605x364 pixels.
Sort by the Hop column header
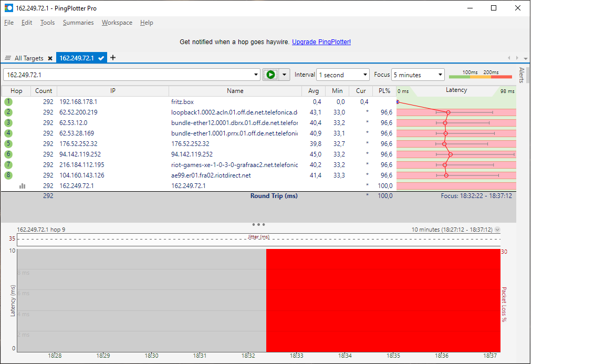16,91
